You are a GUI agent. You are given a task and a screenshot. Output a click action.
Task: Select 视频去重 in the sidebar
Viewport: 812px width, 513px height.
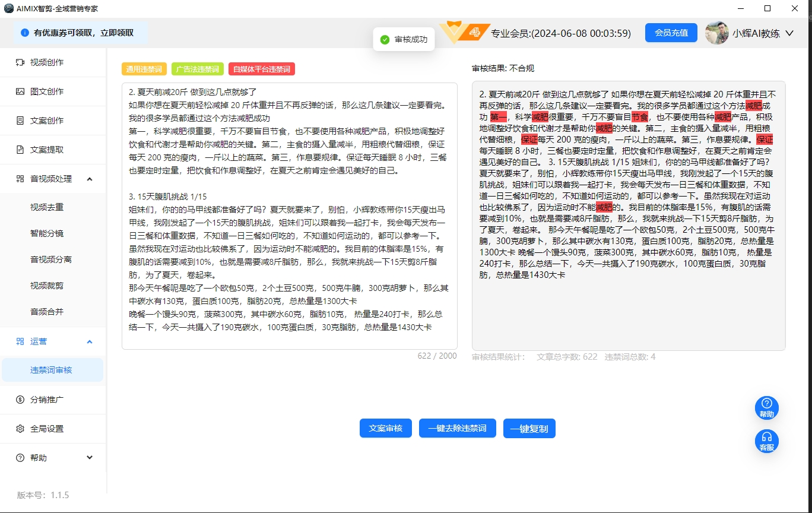click(47, 207)
